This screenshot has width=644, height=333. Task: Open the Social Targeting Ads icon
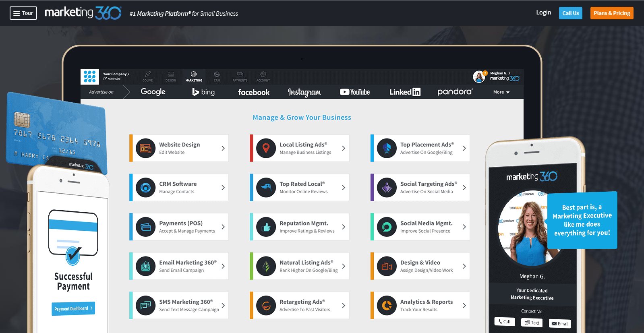(x=387, y=188)
